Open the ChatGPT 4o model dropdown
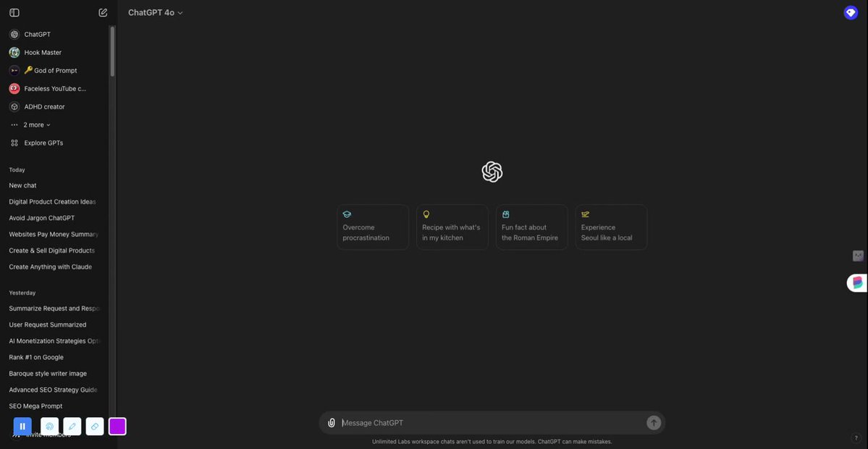This screenshot has width=868, height=449. (156, 13)
